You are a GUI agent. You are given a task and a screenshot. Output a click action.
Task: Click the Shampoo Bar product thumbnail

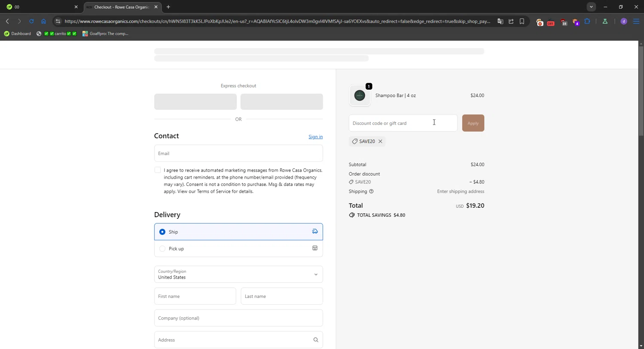click(360, 96)
